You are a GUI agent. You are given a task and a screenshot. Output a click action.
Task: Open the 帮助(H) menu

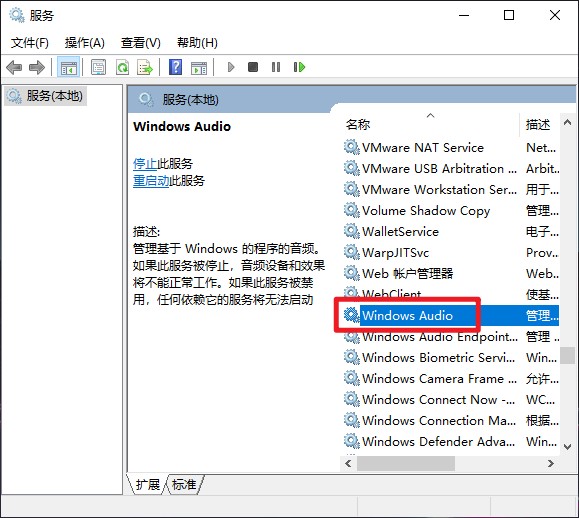pos(197,43)
